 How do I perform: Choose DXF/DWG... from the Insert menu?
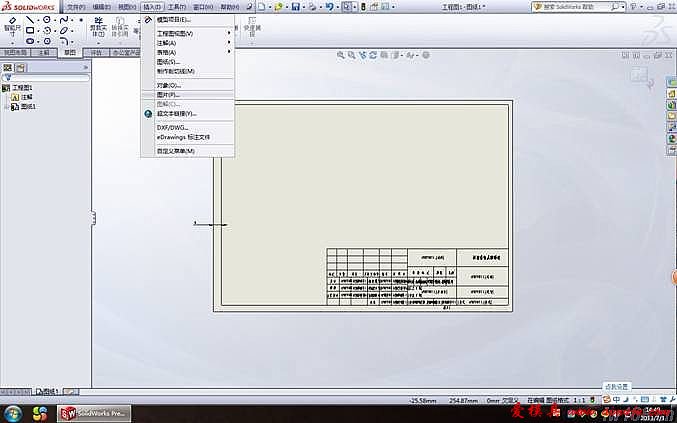pyautogui.click(x=173, y=127)
